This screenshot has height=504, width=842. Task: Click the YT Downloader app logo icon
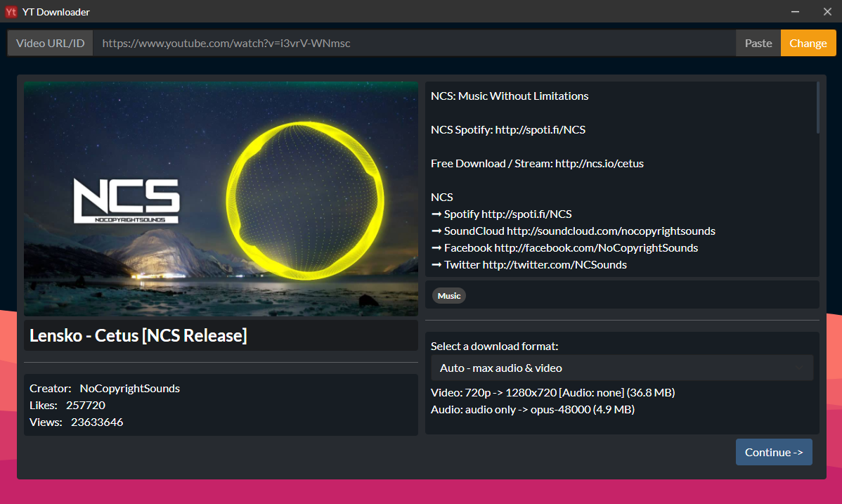click(11, 12)
